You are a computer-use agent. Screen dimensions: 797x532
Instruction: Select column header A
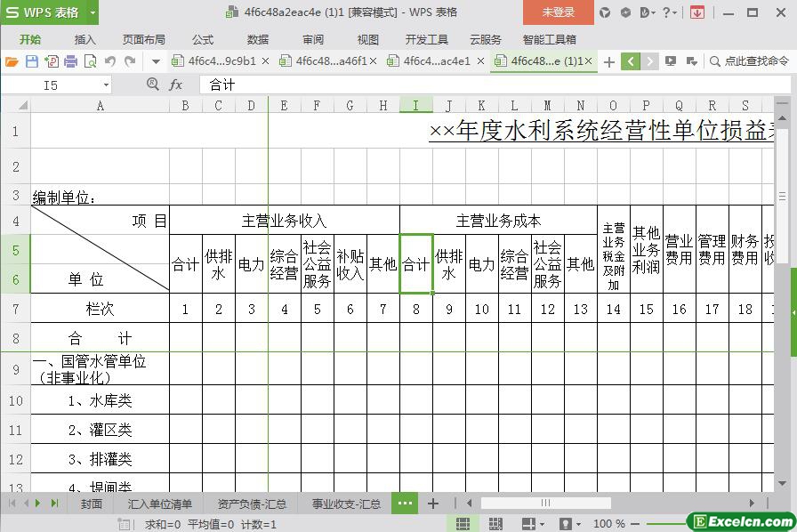coord(101,105)
